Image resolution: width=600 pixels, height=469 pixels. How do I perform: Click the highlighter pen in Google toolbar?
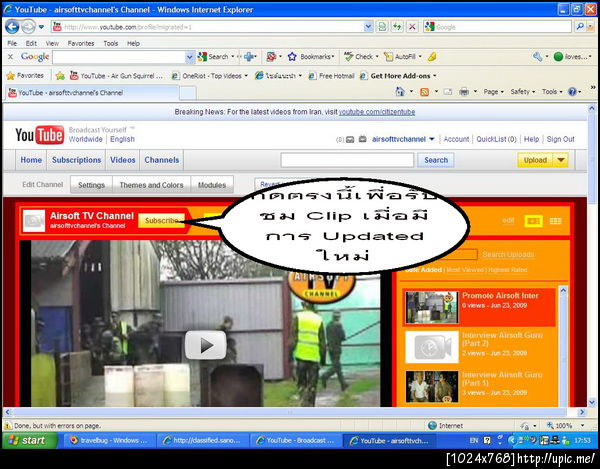[432, 57]
